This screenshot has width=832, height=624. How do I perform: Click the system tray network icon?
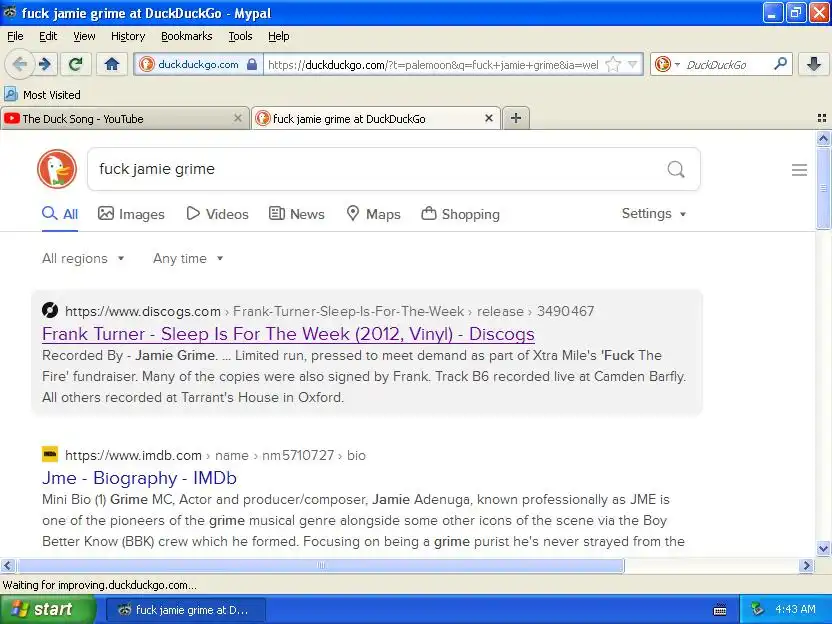tap(757, 609)
